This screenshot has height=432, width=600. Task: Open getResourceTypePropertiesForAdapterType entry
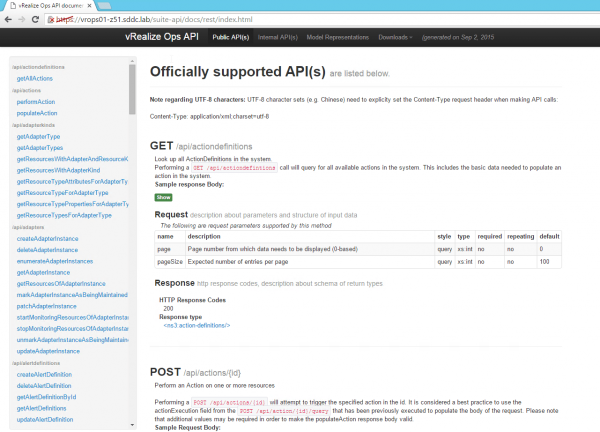coord(72,204)
